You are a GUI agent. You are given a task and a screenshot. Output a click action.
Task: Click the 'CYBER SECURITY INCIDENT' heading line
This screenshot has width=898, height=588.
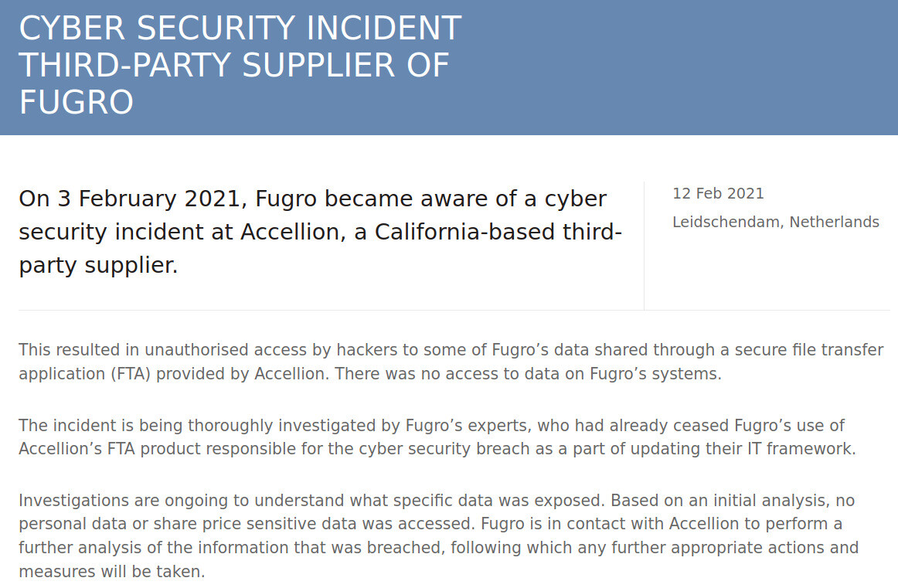pos(240,28)
